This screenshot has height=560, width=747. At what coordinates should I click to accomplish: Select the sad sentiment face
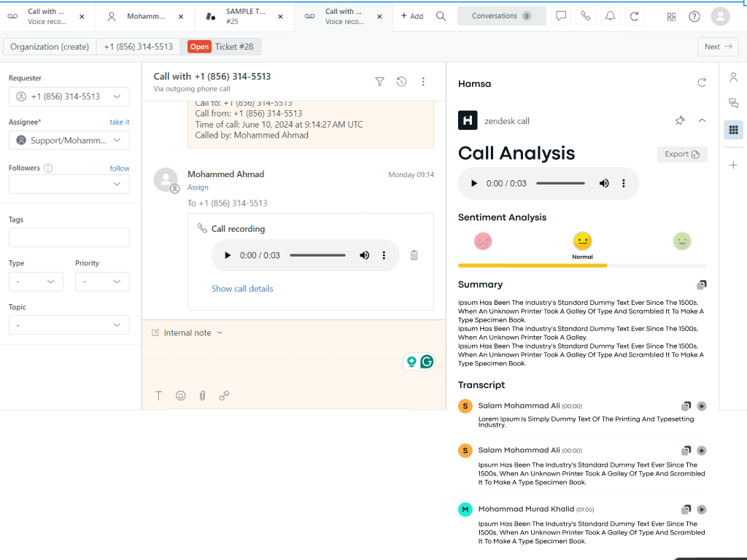pos(483,241)
